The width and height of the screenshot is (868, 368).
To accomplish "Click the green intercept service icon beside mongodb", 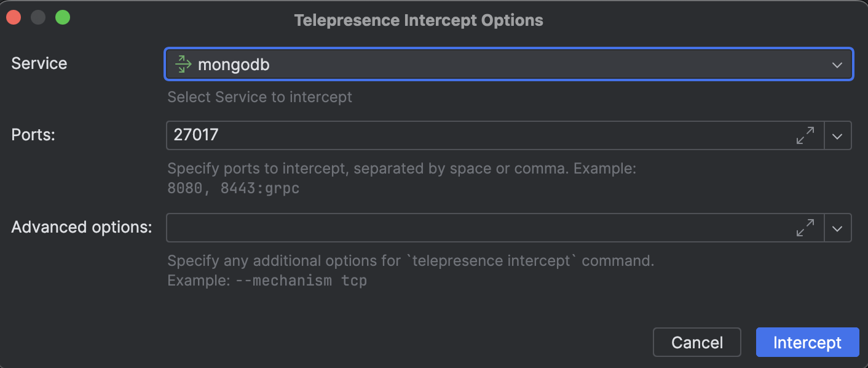I will [183, 64].
